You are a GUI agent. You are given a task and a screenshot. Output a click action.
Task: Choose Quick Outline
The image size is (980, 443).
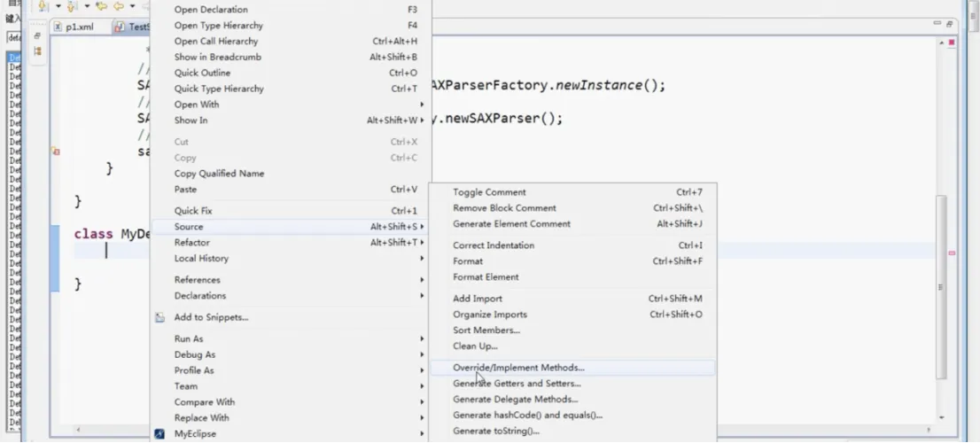click(291, 74)
